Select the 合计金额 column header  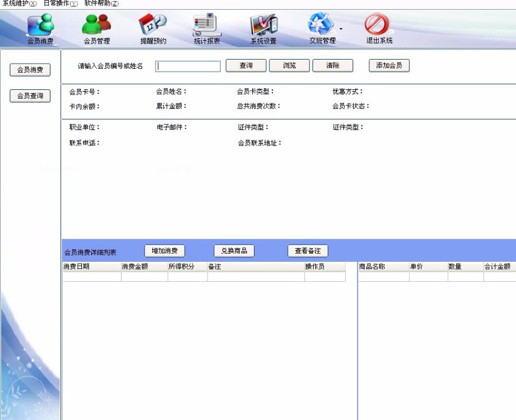[x=499, y=266]
